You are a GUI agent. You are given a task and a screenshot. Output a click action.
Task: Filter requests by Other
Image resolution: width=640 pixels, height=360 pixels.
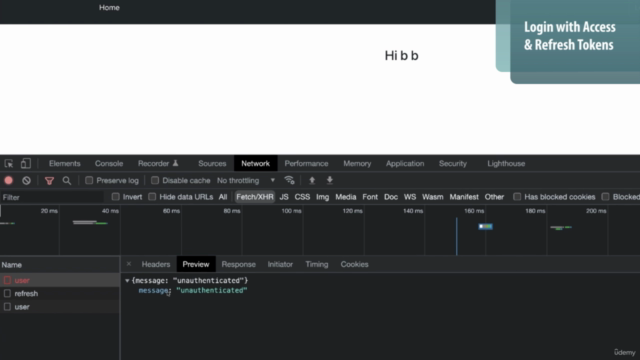pyautogui.click(x=494, y=197)
